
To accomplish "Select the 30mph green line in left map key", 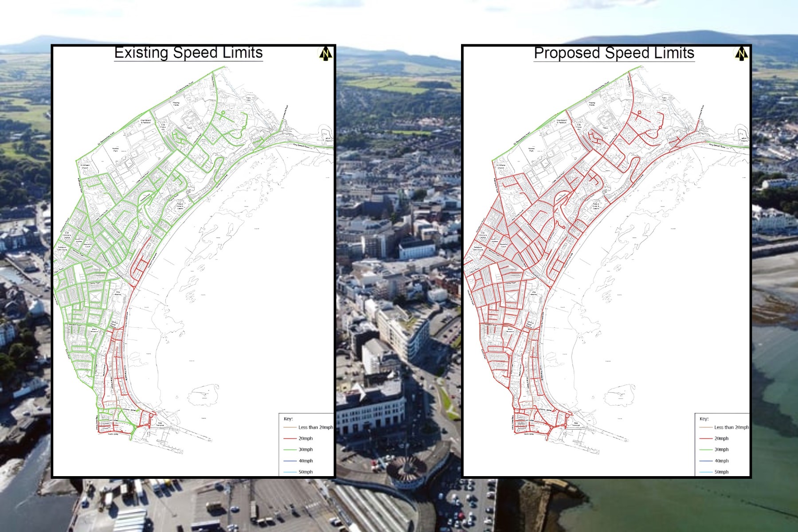I will pos(291,449).
